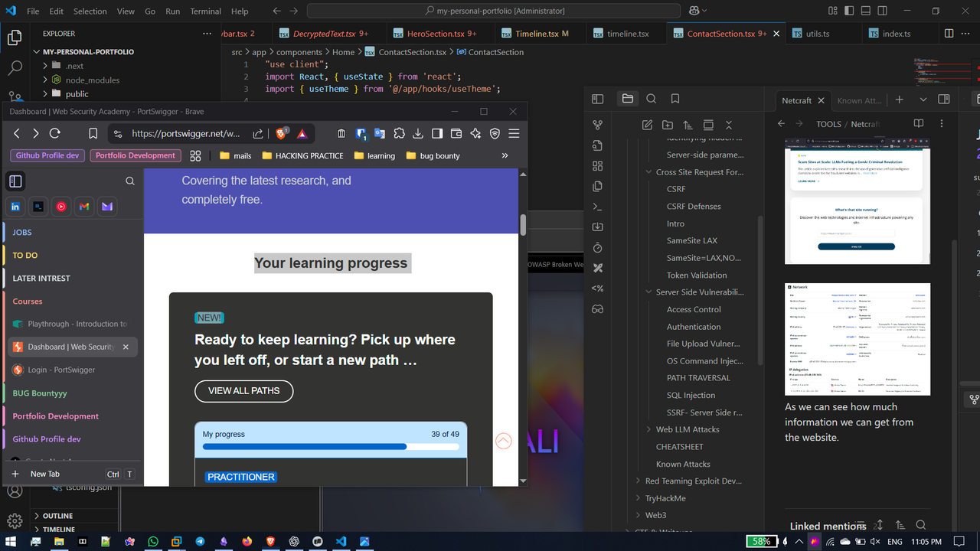Open SQL Injection note in Obsidian
Viewport: 980px width, 551px height.
point(691,395)
